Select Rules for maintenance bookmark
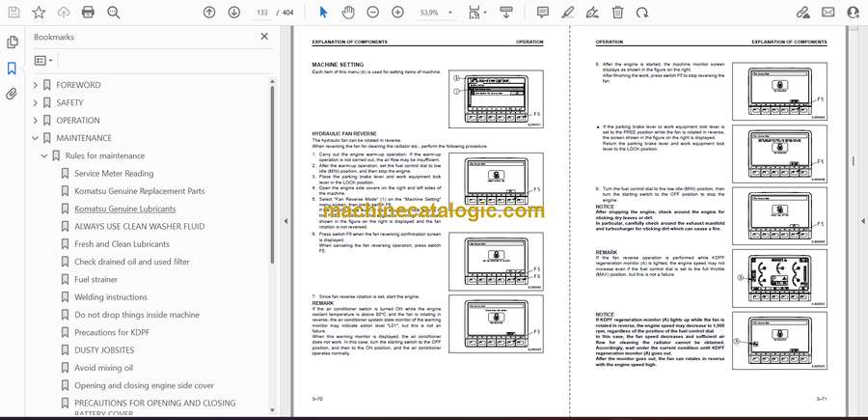Viewport: 868px width, 420px height. tap(105, 155)
